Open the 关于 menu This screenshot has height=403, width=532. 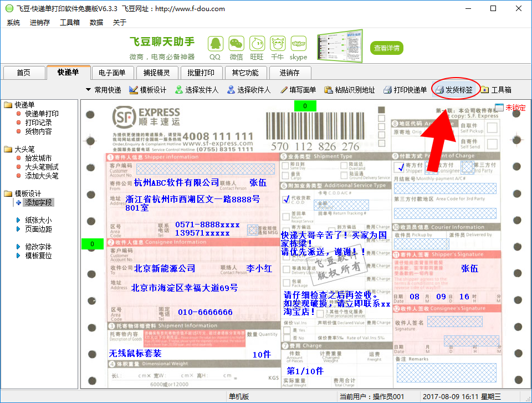120,23
